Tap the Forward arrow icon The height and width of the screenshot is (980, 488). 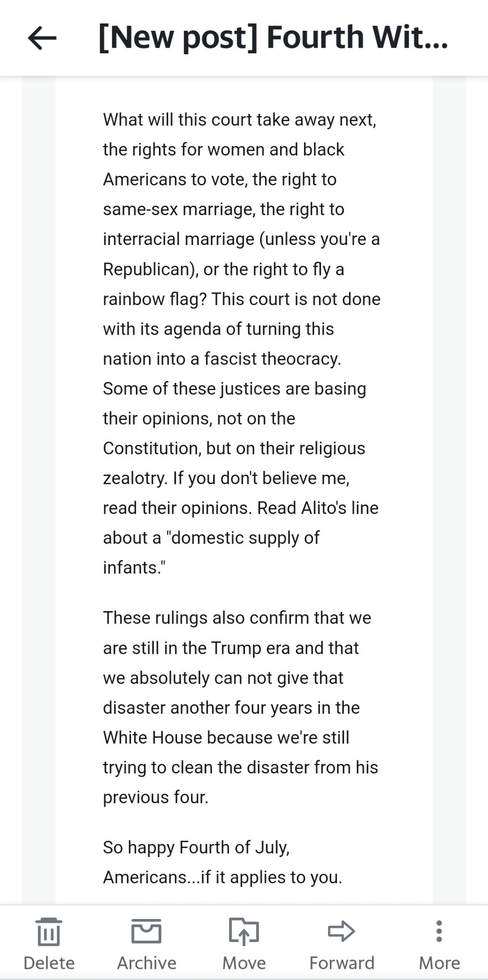[342, 931]
